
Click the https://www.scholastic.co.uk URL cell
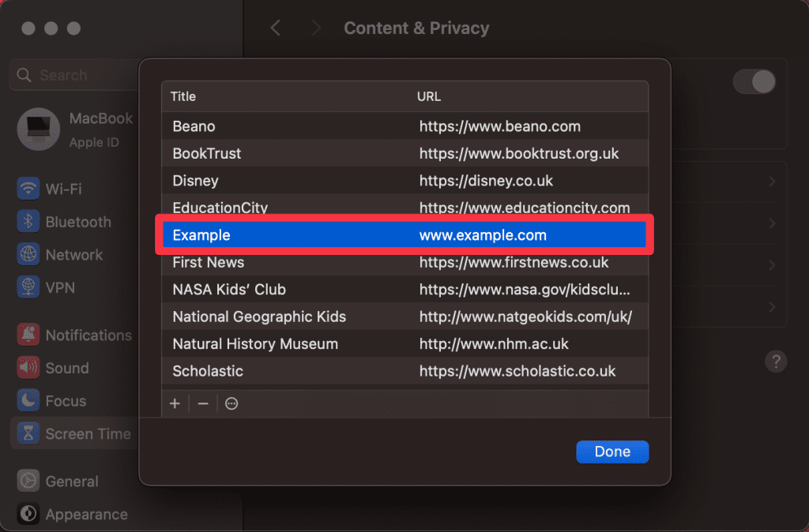click(x=517, y=371)
